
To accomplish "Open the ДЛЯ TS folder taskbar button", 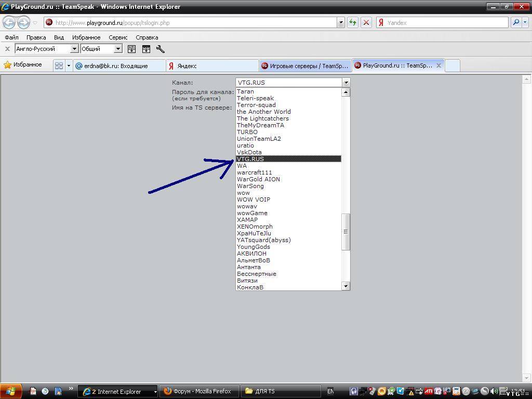I will (281, 392).
